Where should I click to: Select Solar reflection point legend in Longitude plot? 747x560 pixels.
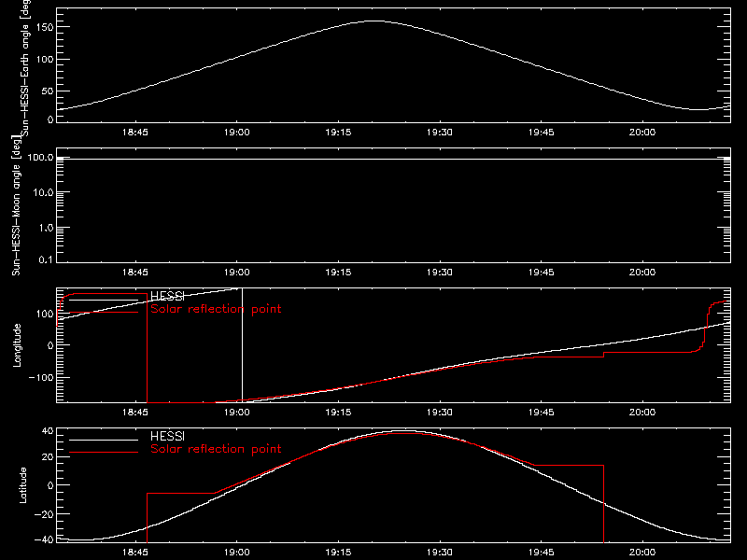point(216,309)
